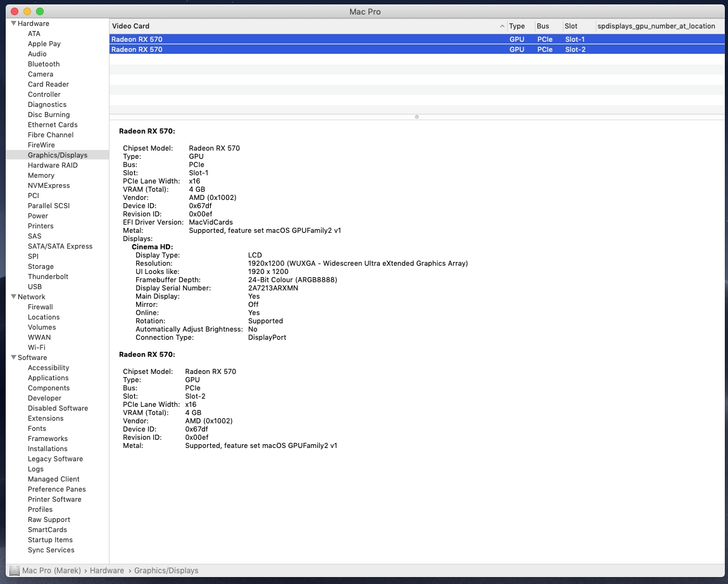
Task: Open Apple Pay hardware section
Action: tap(44, 44)
